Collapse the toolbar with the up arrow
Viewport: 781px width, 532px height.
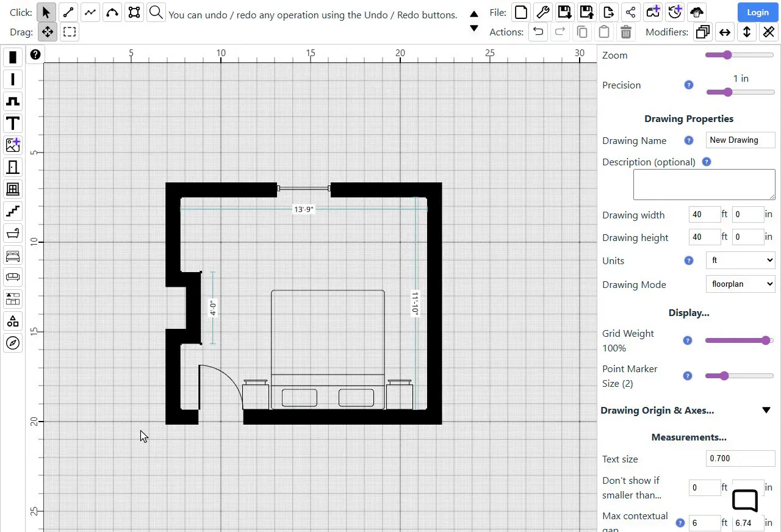[474, 14]
